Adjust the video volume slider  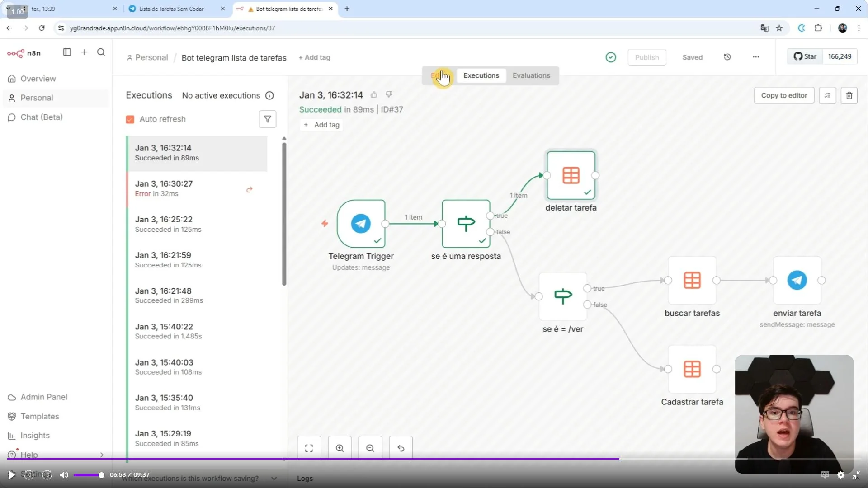(x=89, y=475)
